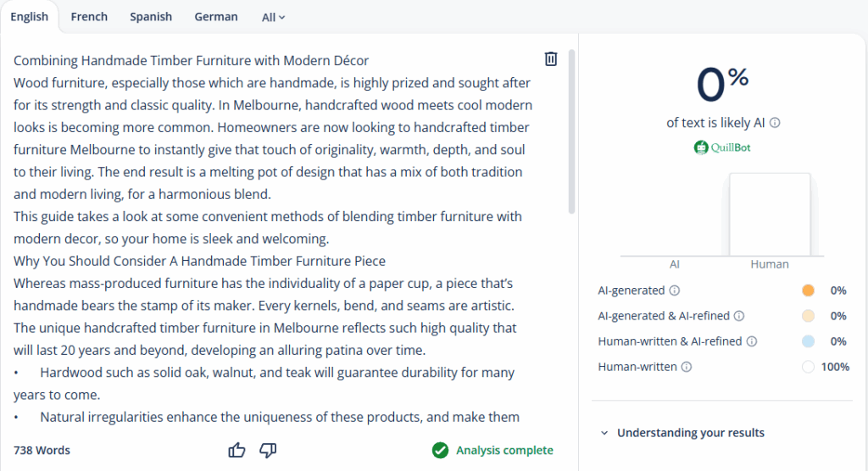Select the German language tab
The height and width of the screenshot is (471, 868).
pos(216,17)
